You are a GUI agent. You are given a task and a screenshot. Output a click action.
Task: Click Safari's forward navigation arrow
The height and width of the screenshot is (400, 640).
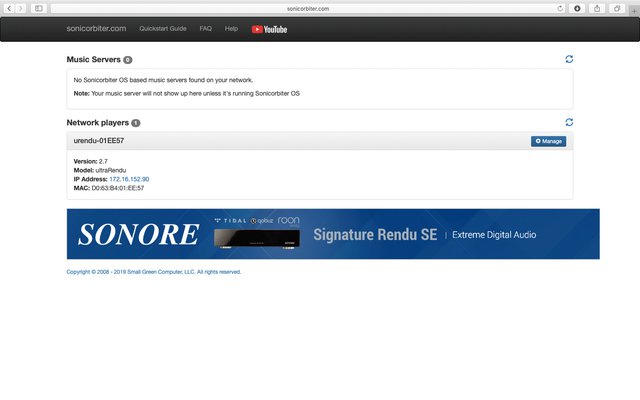click(x=20, y=8)
